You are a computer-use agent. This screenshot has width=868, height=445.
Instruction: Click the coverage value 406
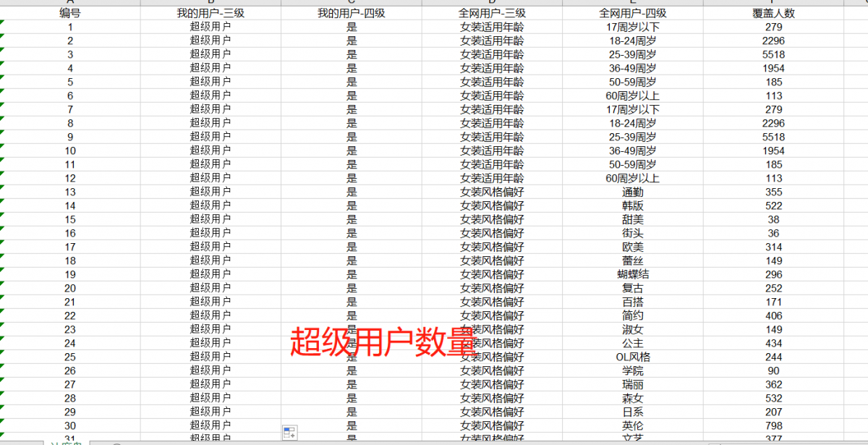773,315
